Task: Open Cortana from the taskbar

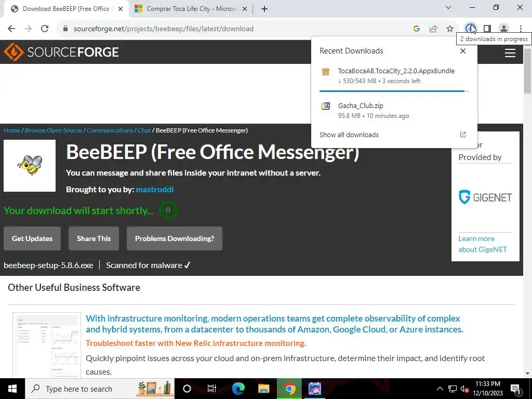Action: pos(187,389)
